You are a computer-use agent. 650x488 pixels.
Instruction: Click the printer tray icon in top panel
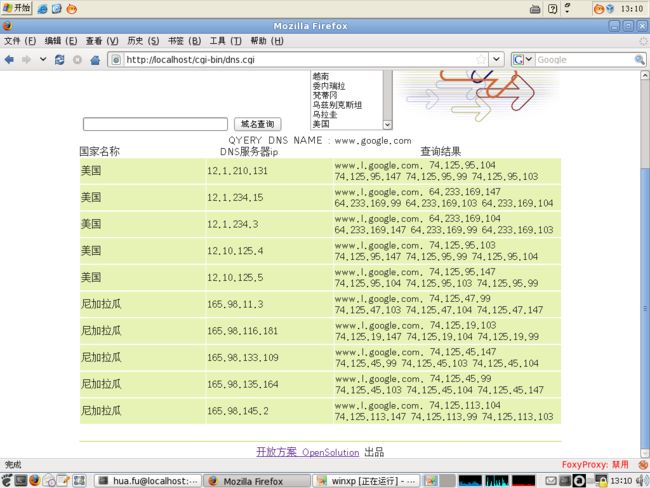[535, 9]
